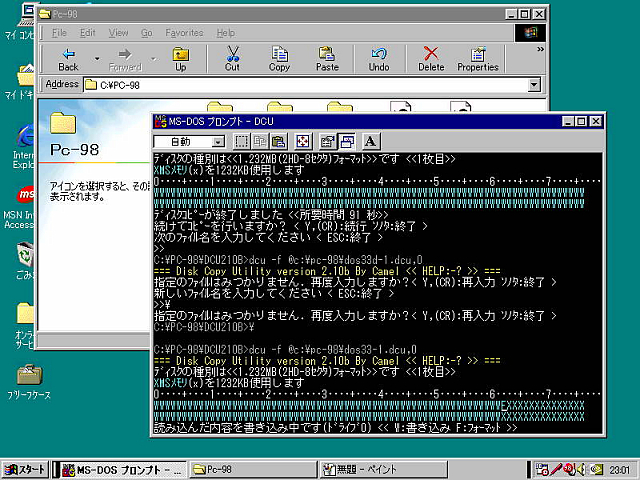This screenshot has width=640, height=480.
Task: Open the File menu in Explorer
Action: (x=59, y=33)
